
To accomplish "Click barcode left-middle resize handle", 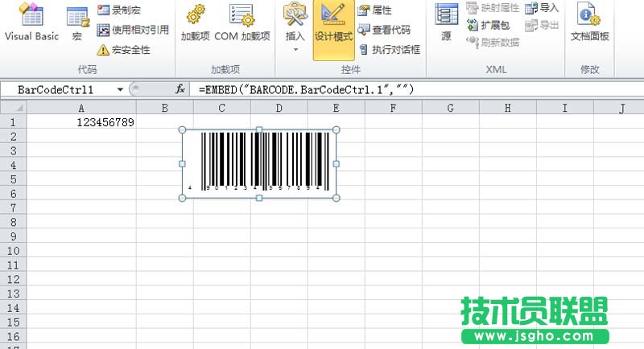I will [x=183, y=164].
